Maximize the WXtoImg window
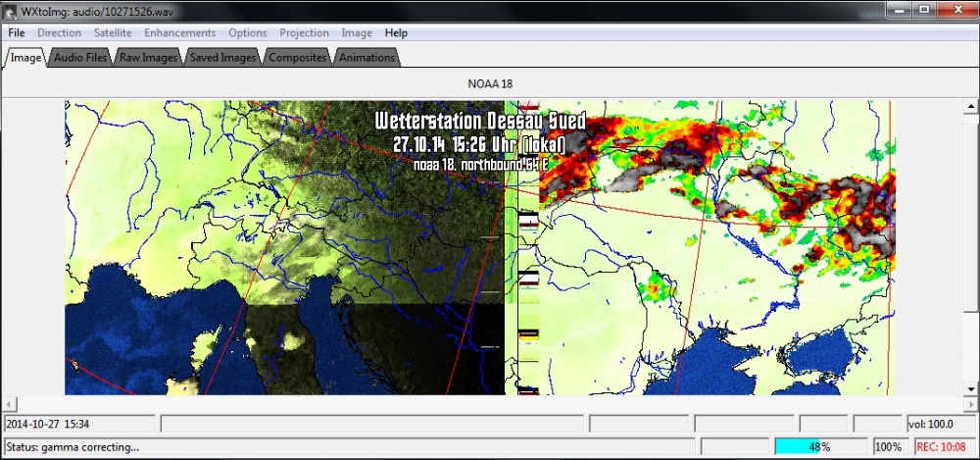The width and height of the screenshot is (980, 460). click(924, 10)
